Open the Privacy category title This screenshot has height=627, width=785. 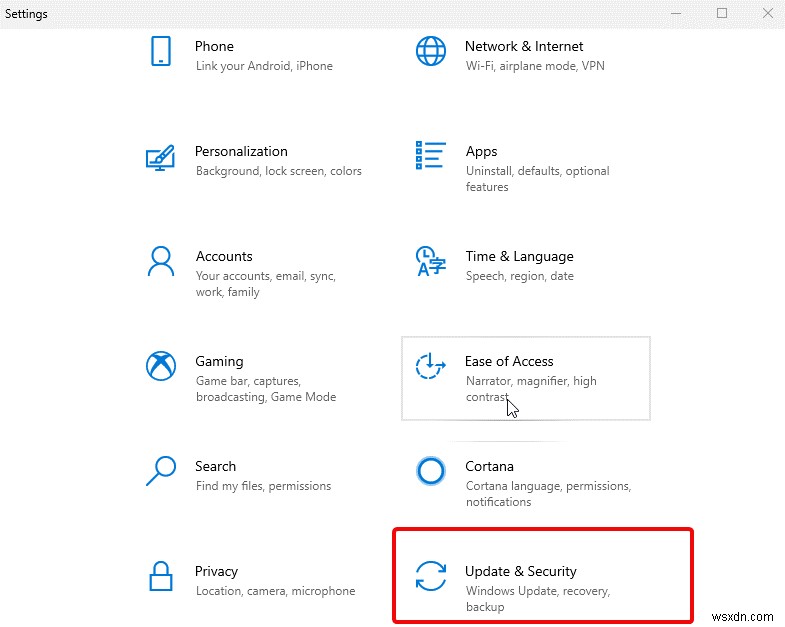(216, 571)
